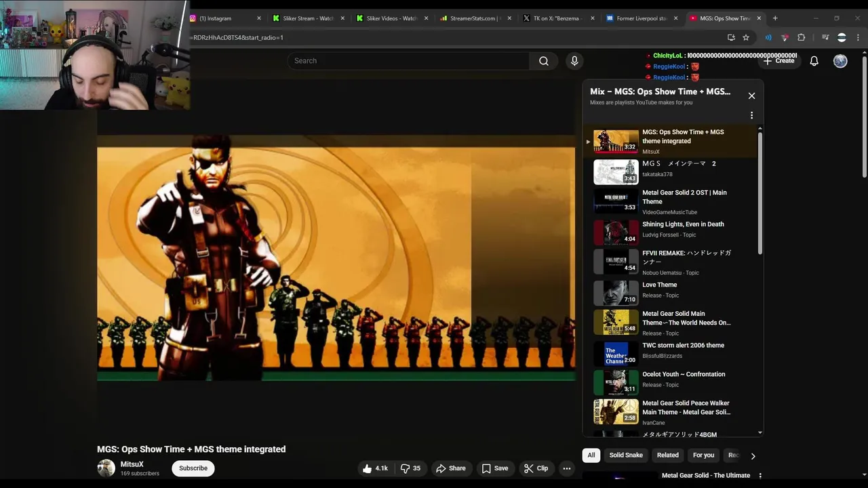Click the Mix playlist title
This screenshot has height=488, width=868.
coord(660,91)
